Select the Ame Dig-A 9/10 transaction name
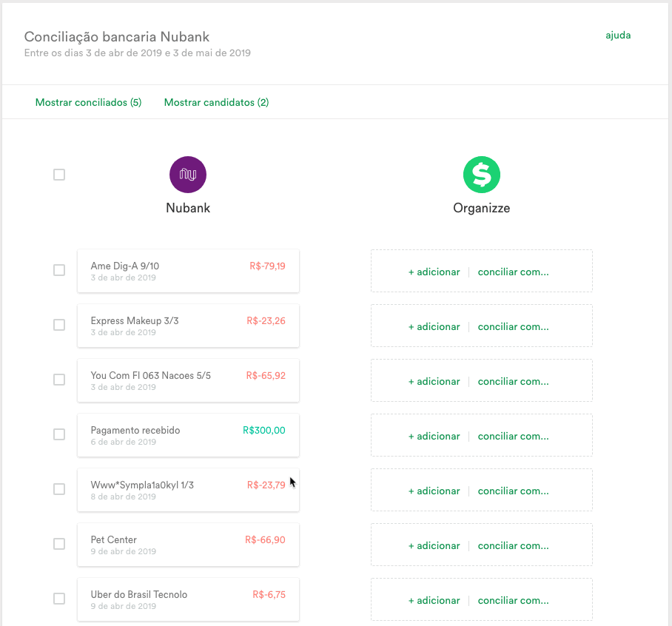The image size is (672, 626). coord(125,266)
